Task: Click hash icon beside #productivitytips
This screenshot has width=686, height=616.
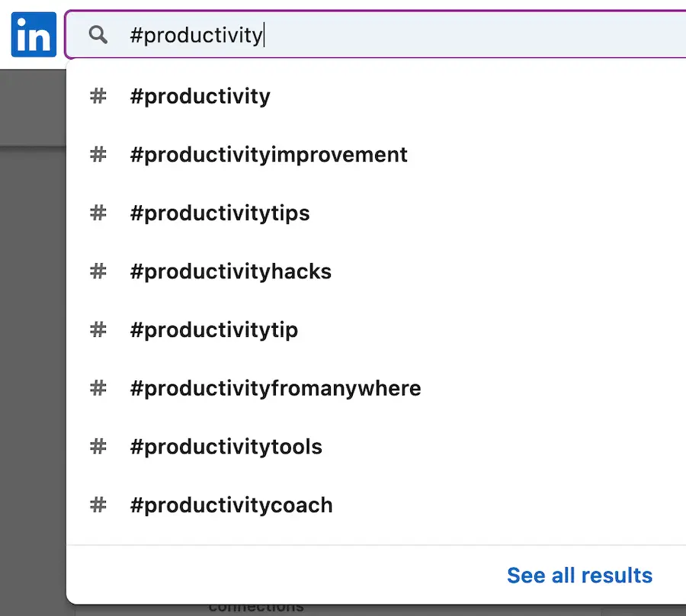Action: click(98, 213)
